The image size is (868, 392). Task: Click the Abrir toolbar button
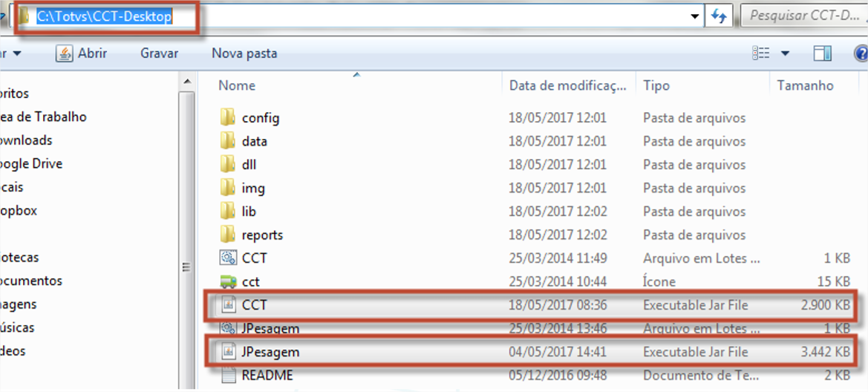pyautogui.click(x=82, y=53)
